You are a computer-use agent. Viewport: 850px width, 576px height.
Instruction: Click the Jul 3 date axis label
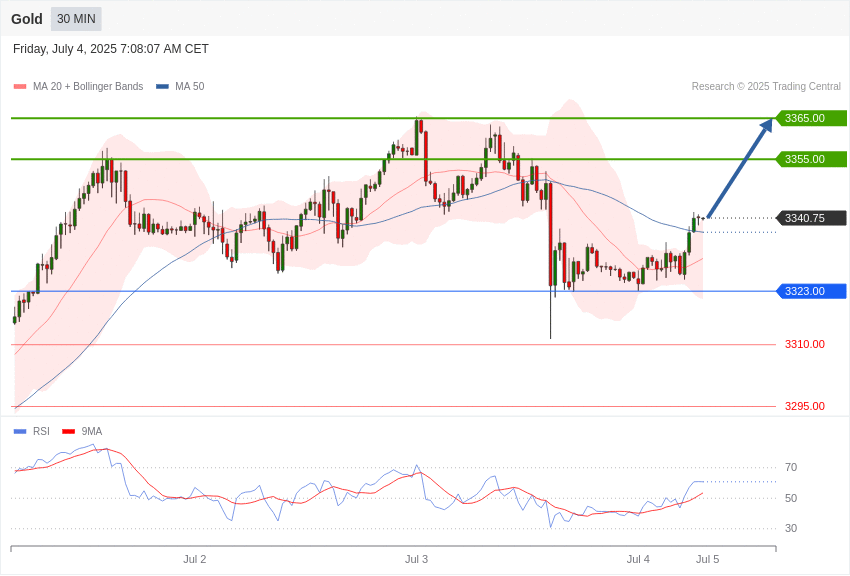click(416, 559)
